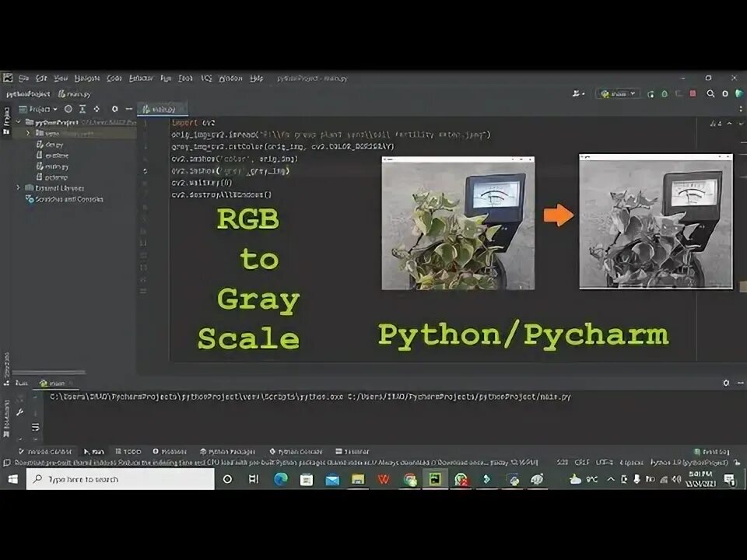747x560 pixels.
Task: Select External Libraries in project tree
Action: [x=54, y=187]
